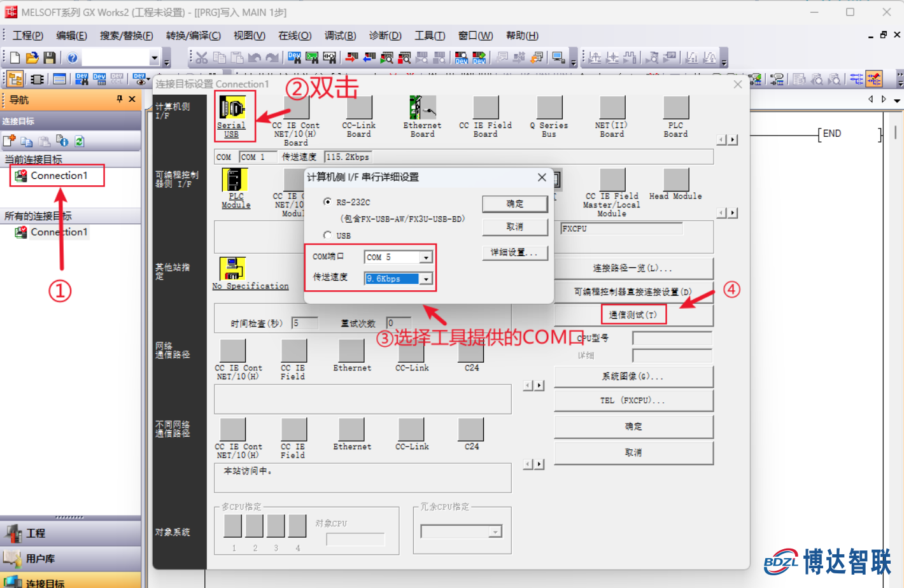904x588 pixels.
Task: Save the project with the floppy disk icon
Action: pos(49,58)
